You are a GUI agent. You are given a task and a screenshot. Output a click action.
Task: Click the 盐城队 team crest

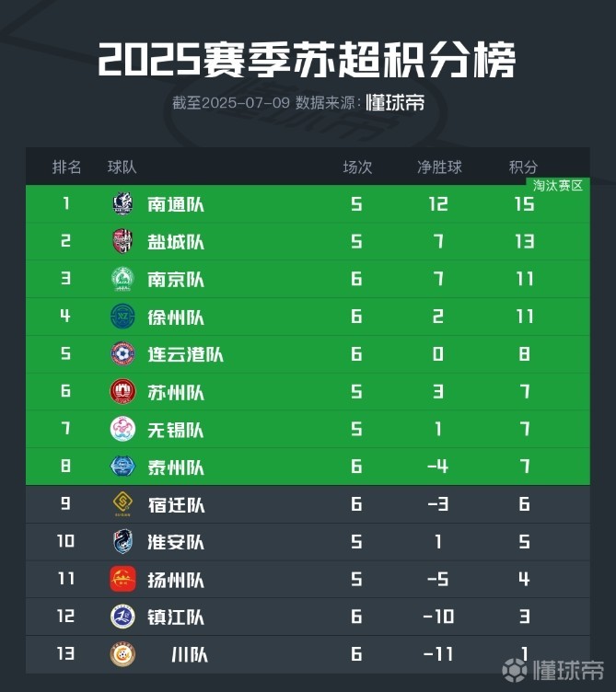point(122,241)
